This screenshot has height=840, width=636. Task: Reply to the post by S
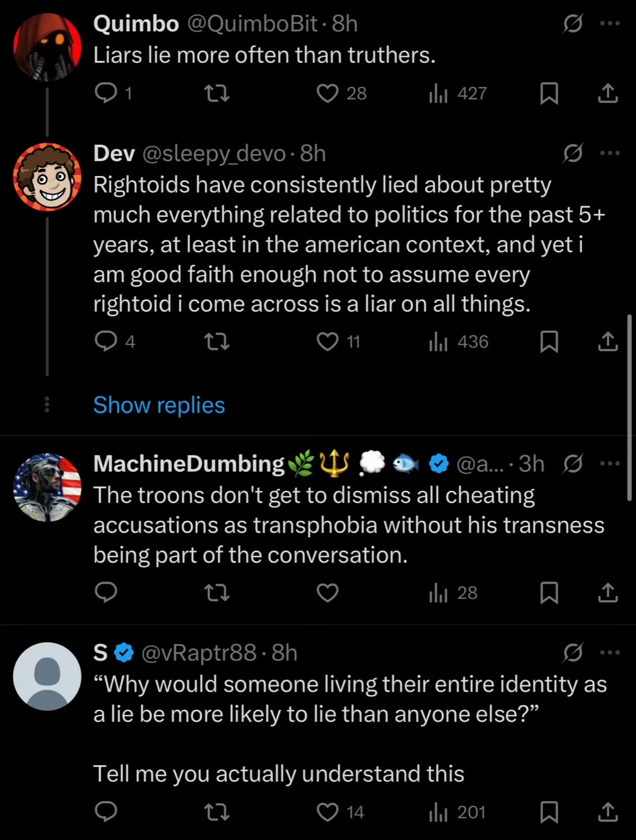click(106, 812)
